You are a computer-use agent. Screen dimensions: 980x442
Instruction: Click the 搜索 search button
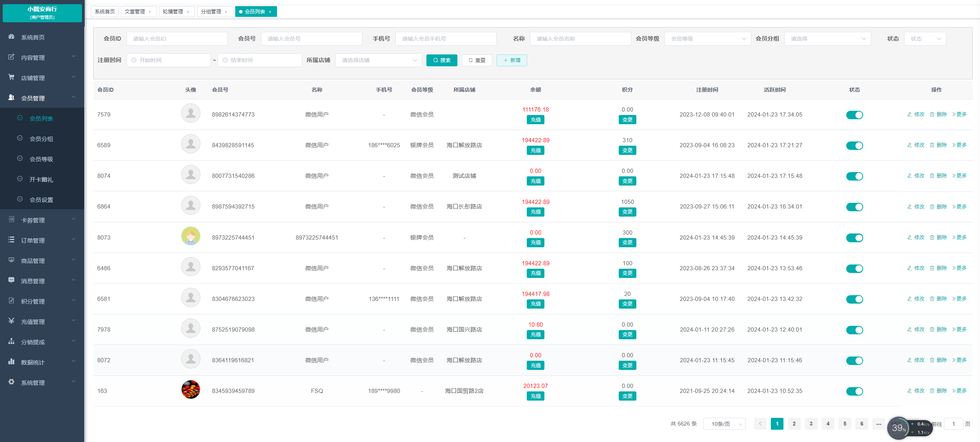[442, 60]
